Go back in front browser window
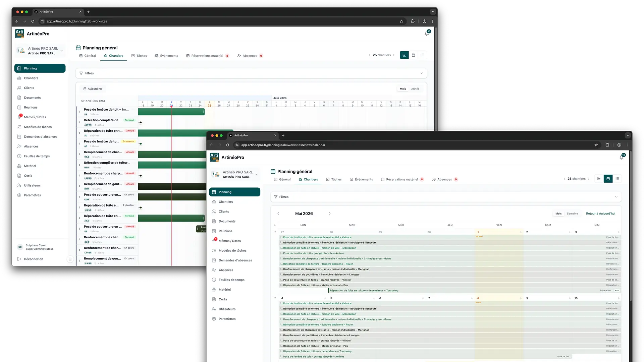Viewport: 644px width, 362px height. (x=211, y=145)
